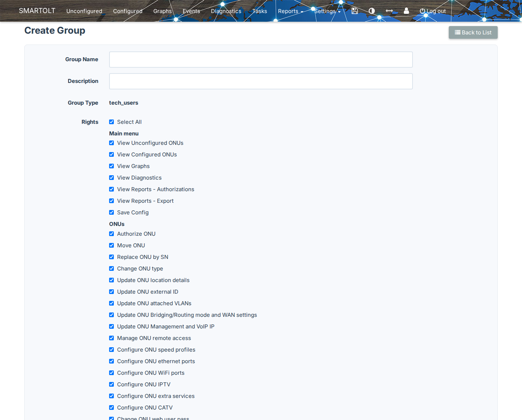Click the save config floppy icon

coord(355,11)
